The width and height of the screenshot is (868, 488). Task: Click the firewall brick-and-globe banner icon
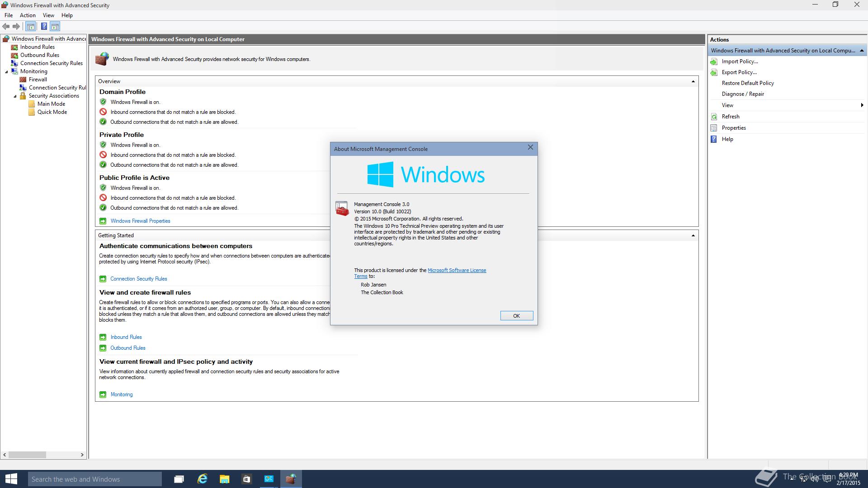(x=102, y=59)
